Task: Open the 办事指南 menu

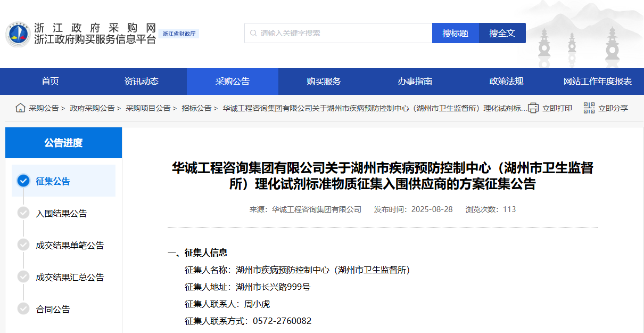Action: [415, 81]
